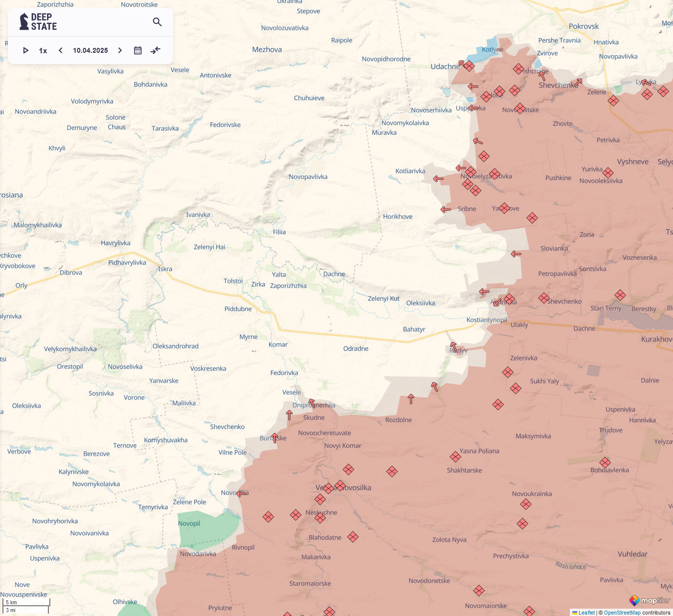Click the unit marker near Zelenivka

[508, 373]
